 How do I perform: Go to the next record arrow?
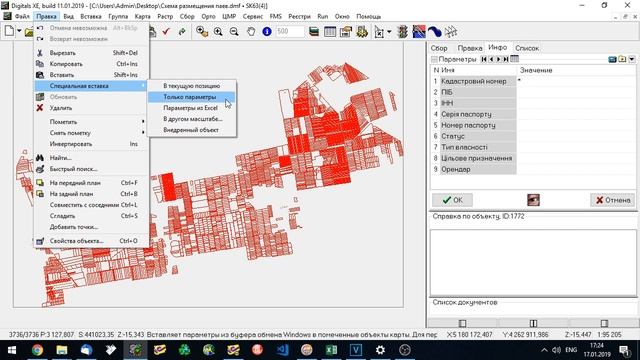click(498, 60)
